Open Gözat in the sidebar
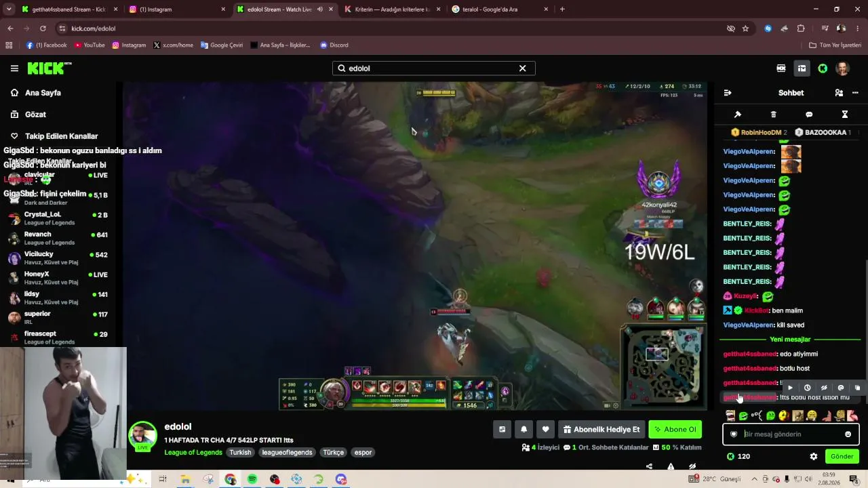This screenshot has height=488, width=868. click(35, 115)
